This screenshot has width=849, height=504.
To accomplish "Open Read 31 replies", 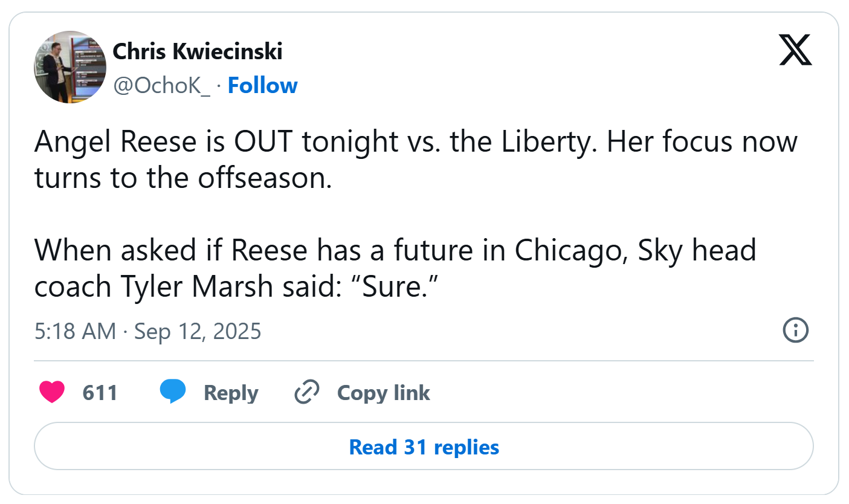I will (x=424, y=447).
